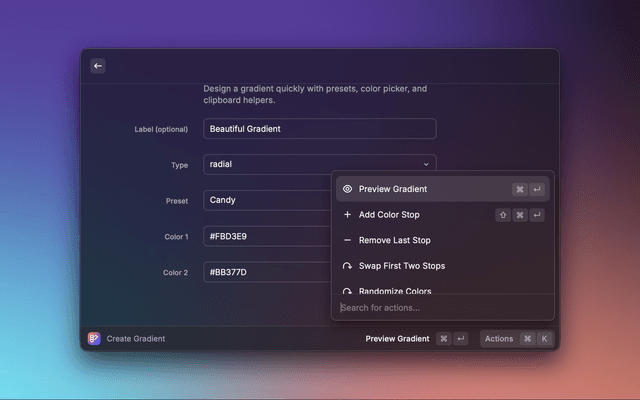The image size is (640, 400).
Task: Click the back arrow button
Action: (x=98, y=66)
